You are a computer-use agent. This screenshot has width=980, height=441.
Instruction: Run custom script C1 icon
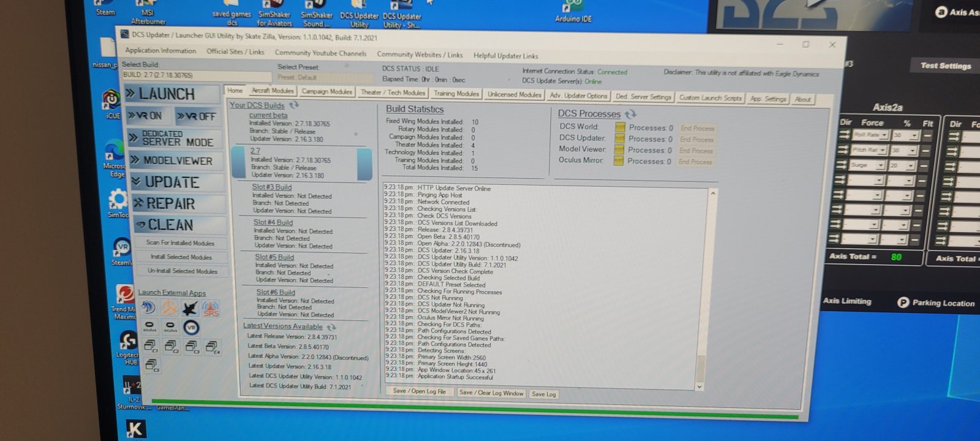click(151, 347)
